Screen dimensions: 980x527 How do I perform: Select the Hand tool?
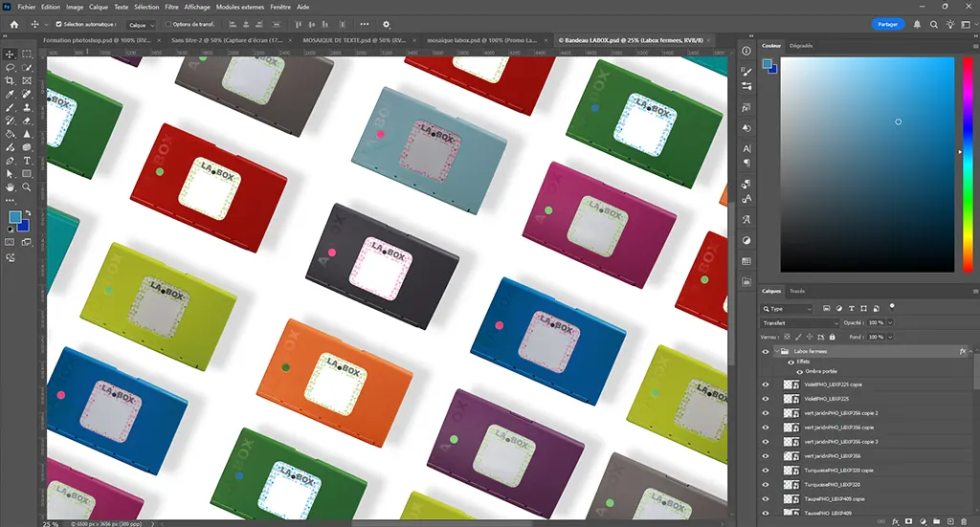click(10, 187)
